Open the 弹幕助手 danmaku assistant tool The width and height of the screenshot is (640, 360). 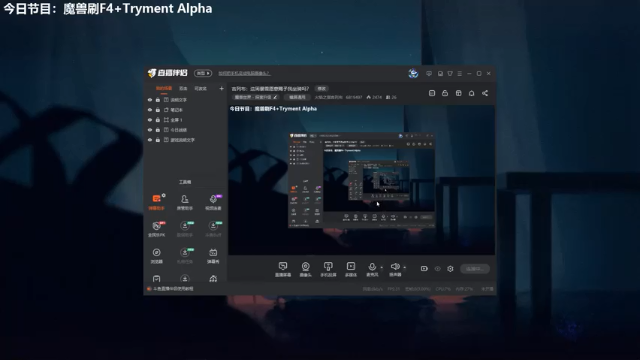click(156, 202)
